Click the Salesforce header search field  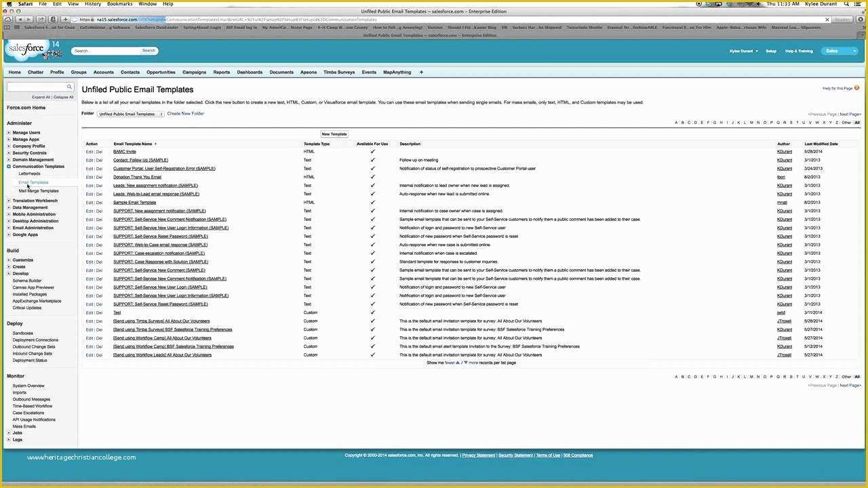point(106,51)
